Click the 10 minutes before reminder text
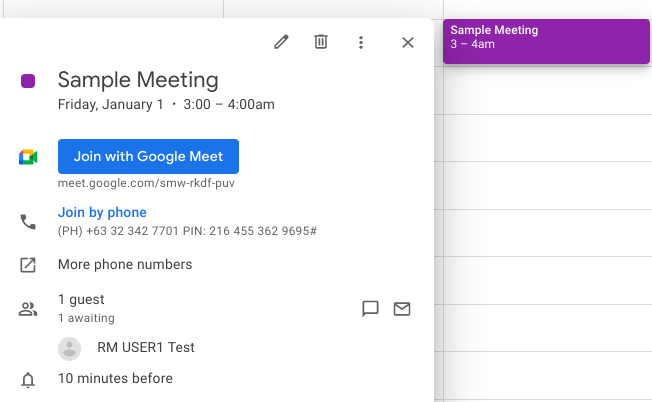 (115, 379)
